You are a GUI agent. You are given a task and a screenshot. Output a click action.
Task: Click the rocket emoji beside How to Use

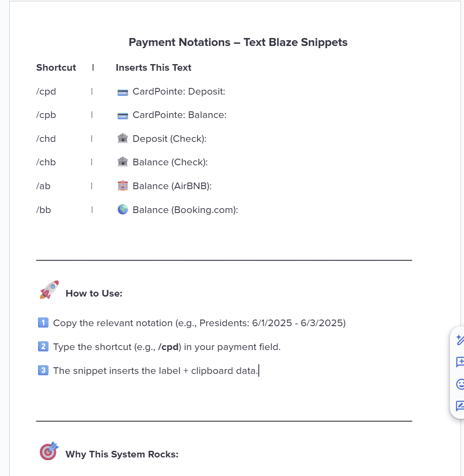pos(49,290)
